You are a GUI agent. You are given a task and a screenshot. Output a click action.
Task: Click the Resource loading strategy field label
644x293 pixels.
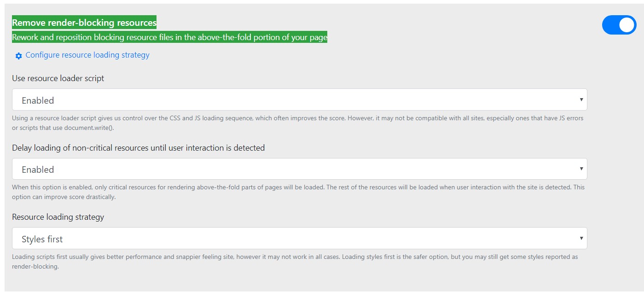click(x=58, y=217)
